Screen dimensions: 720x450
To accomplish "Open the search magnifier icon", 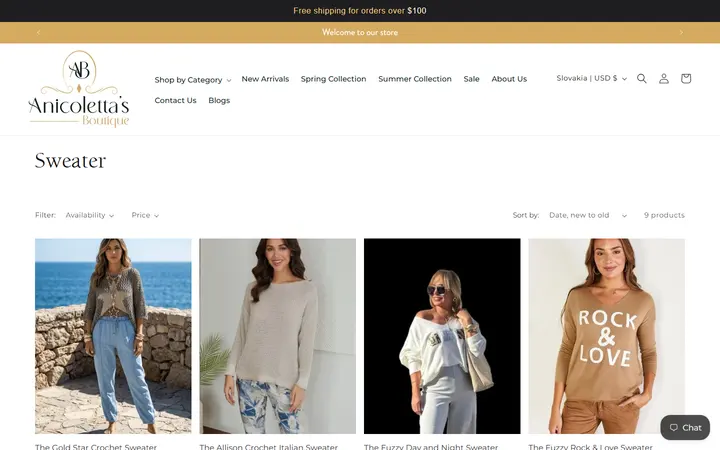I will point(641,79).
